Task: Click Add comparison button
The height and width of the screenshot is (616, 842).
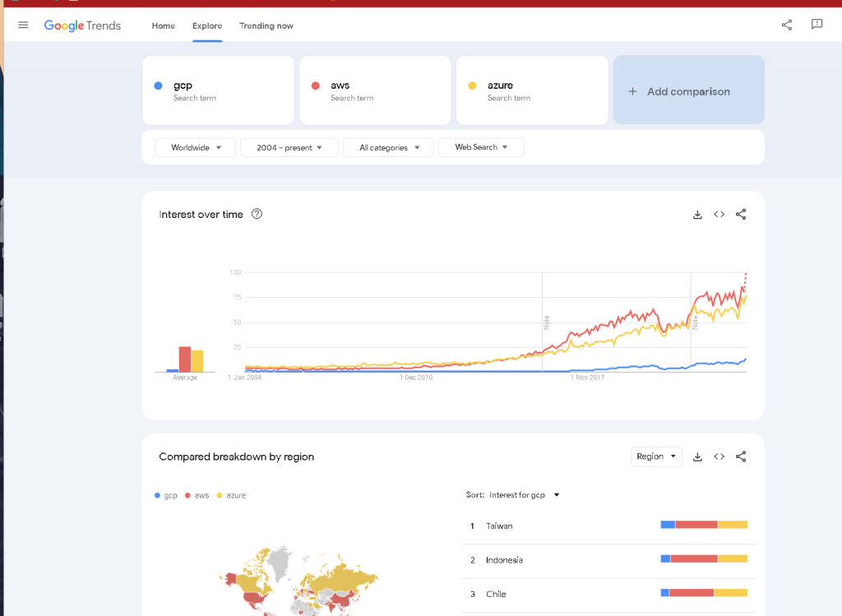Action: [688, 90]
